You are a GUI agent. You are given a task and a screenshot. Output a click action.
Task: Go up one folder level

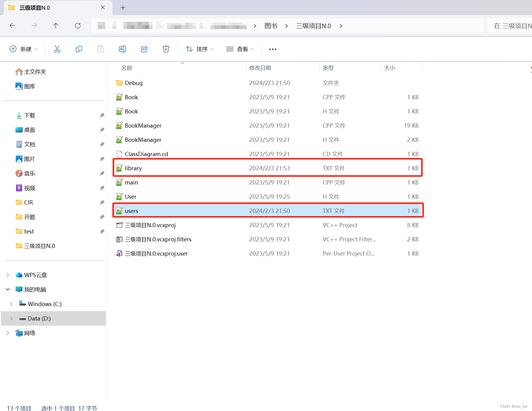pos(56,26)
